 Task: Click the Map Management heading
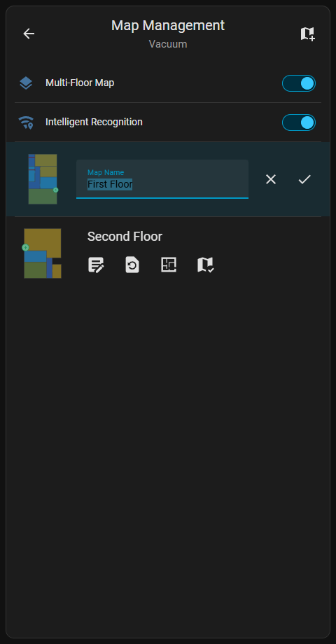[x=168, y=25]
